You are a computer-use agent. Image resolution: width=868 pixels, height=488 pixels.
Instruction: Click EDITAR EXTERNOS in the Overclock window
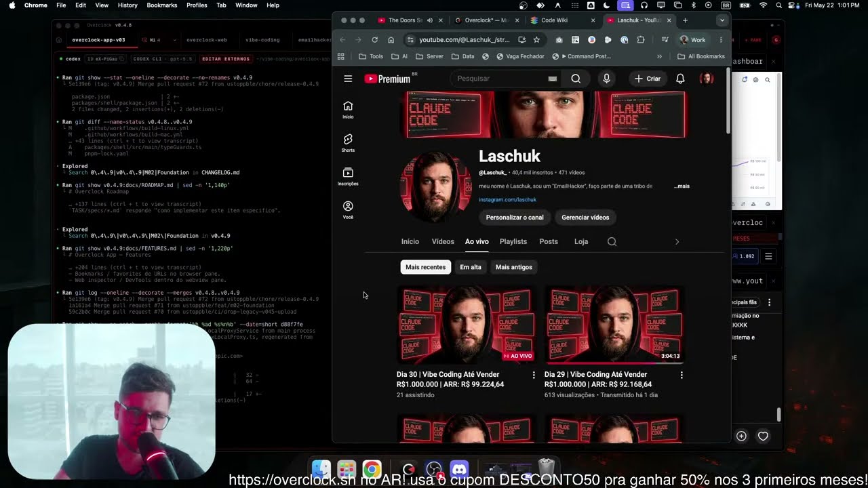(x=226, y=59)
